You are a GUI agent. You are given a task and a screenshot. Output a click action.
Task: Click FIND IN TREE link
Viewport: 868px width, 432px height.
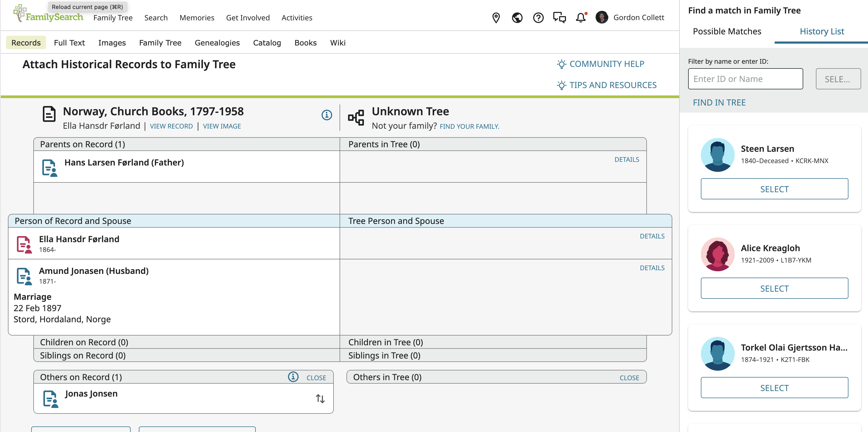[x=719, y=102]
